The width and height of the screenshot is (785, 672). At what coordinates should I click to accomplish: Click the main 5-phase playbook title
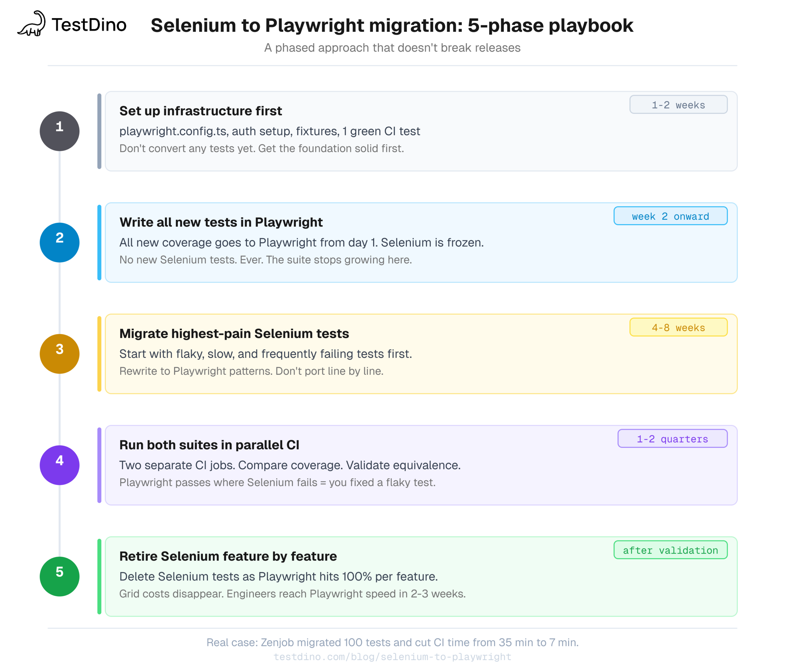(x=392, y=25)
